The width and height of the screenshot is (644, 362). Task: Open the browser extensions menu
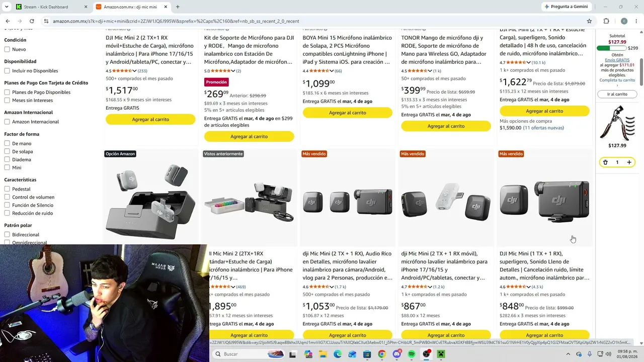(606, 21)
